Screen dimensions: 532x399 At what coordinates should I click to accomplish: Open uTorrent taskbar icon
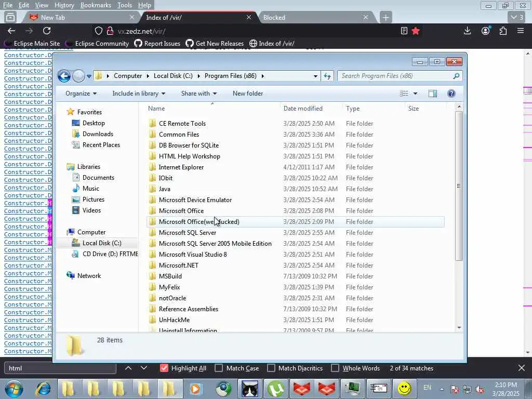tap(276, 389)
